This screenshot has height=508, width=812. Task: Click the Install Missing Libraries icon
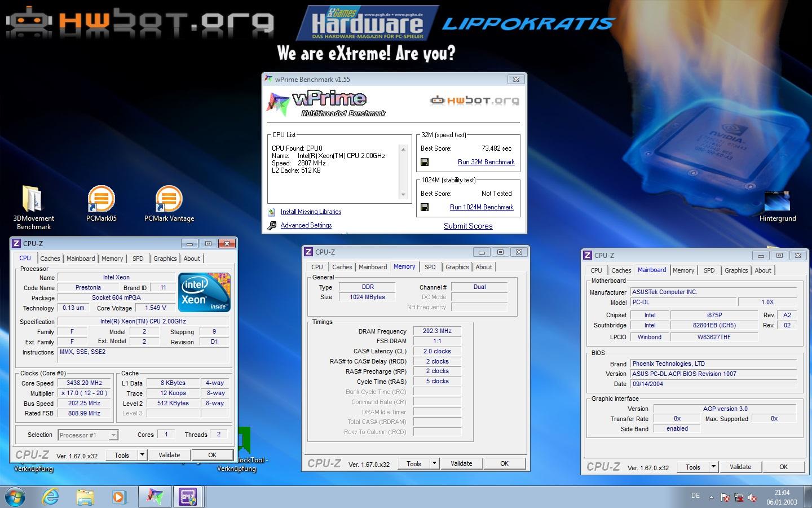(x=272, y=212)
